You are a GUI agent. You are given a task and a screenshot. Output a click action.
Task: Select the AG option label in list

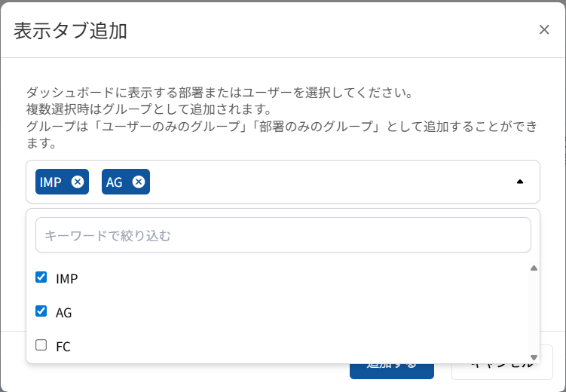point(64,312)
